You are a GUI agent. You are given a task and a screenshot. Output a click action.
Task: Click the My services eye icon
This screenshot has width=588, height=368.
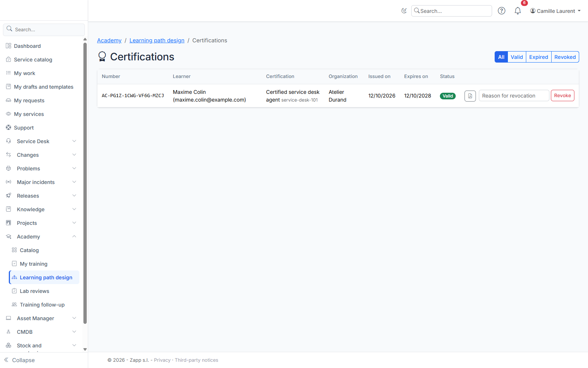click(x=8, y=114)
